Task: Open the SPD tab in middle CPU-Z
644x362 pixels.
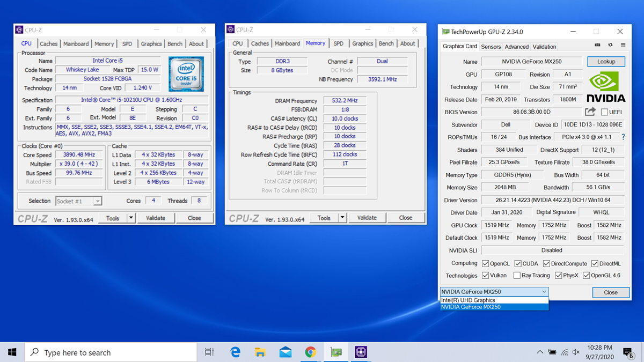Action: 339,43
